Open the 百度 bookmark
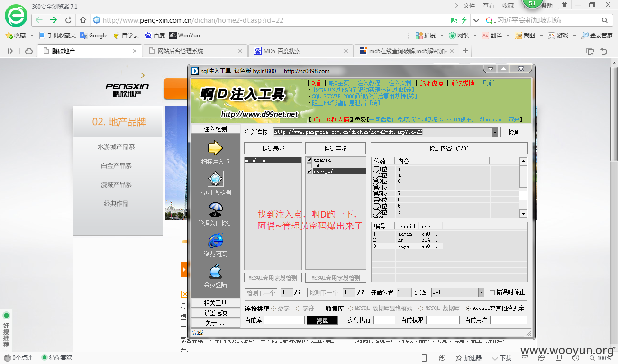This screenshot has height=364, width=618. pos(155,36)
